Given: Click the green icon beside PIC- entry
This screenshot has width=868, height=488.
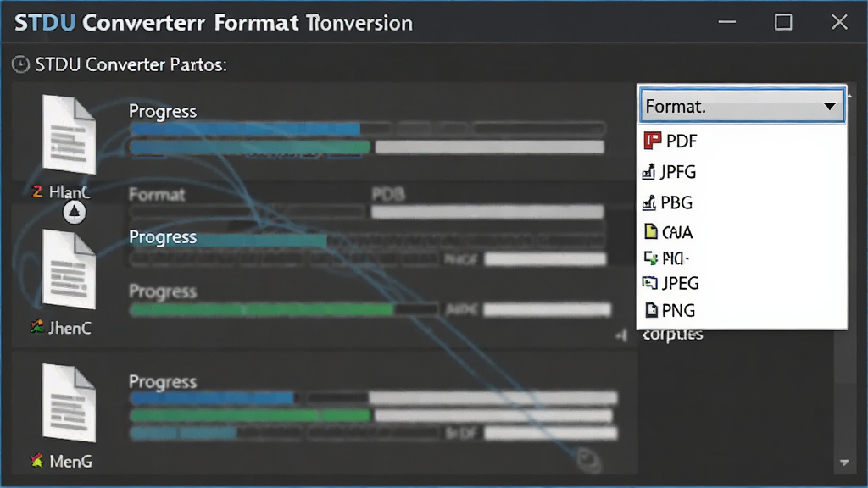Looking at the screenshot, I should tap(650, 258).
